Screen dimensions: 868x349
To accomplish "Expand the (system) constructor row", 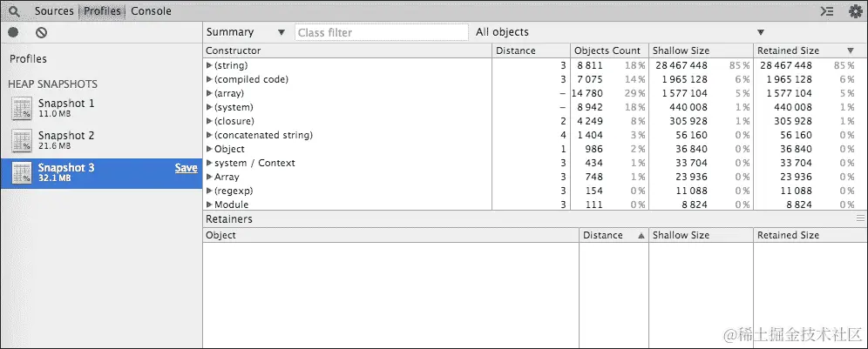I will pos(209,107).
